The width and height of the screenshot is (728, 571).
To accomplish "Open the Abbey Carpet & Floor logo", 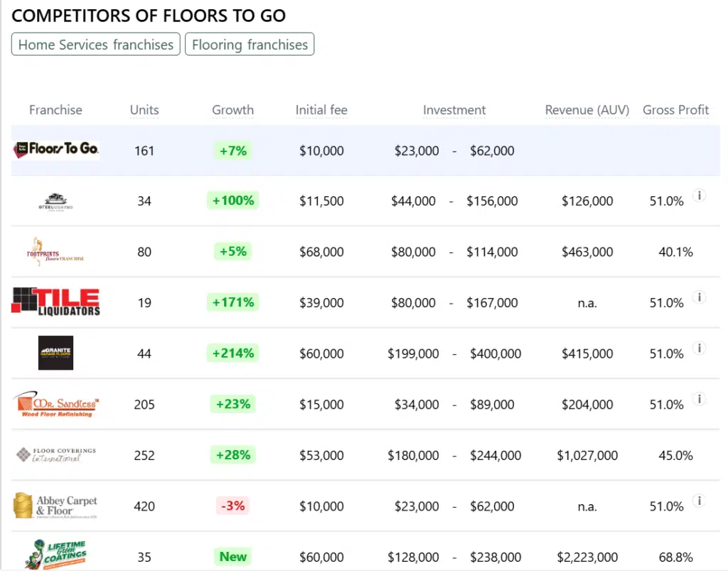I will [55, 506].
